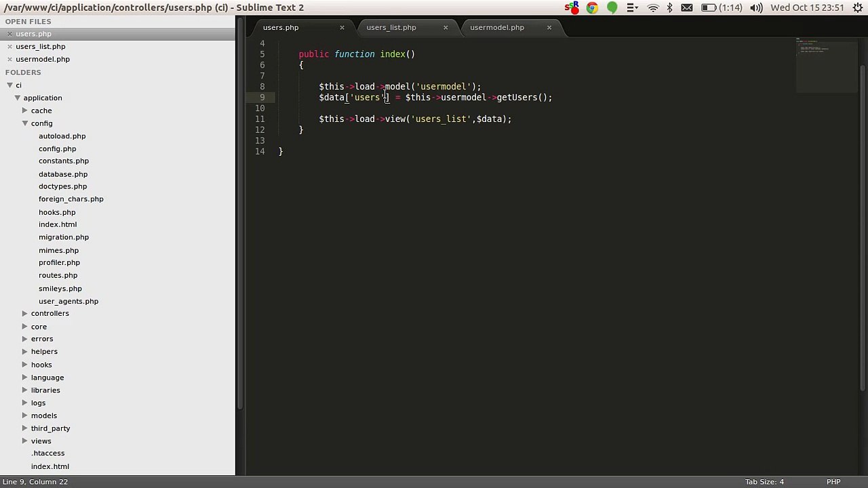Screen dimensions: 868x488
Task: Open index.html inside config folder
Action: pos(58,224)
